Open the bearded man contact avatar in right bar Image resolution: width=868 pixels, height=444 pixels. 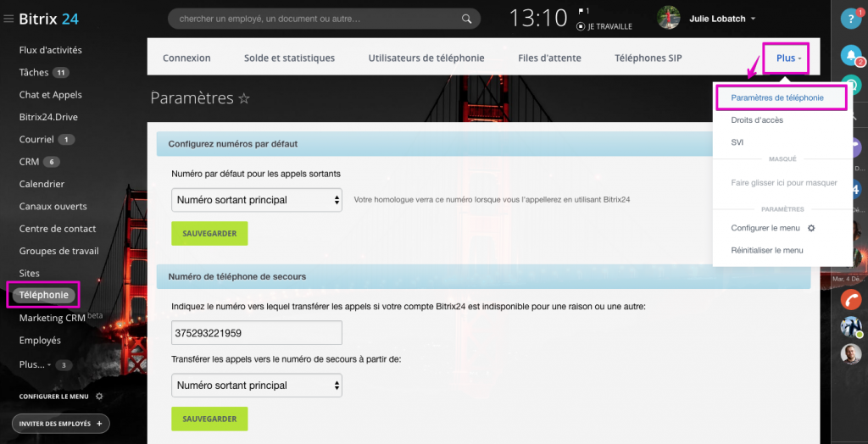click(x=851, y=354)
